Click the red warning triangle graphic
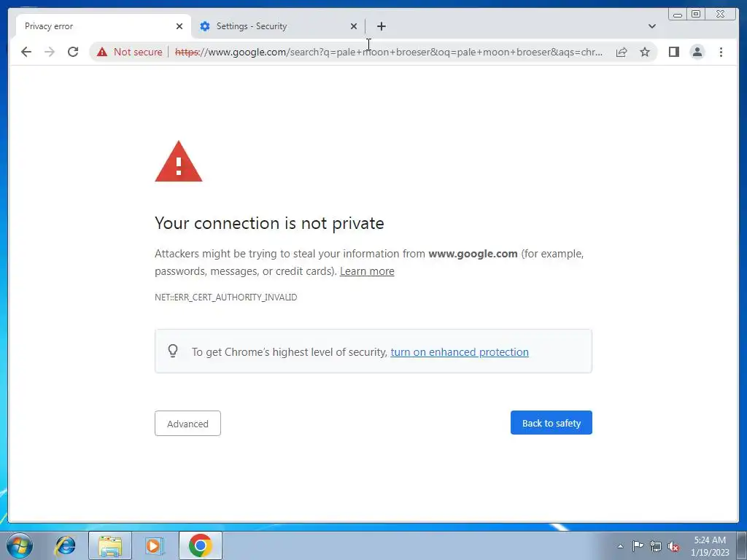 (179, 161)
